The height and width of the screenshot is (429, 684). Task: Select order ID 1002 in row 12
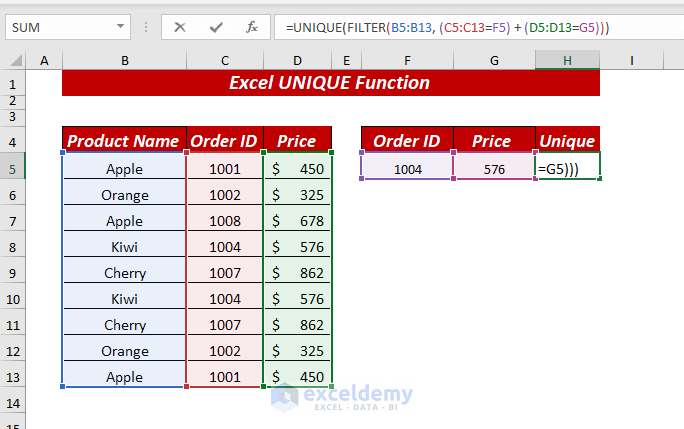[x=225, y=348]
